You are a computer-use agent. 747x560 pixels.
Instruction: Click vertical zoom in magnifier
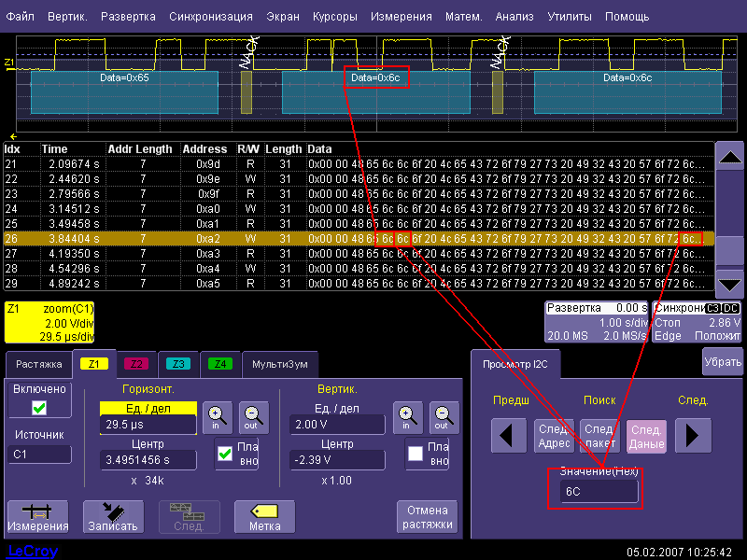pos(406,415)
